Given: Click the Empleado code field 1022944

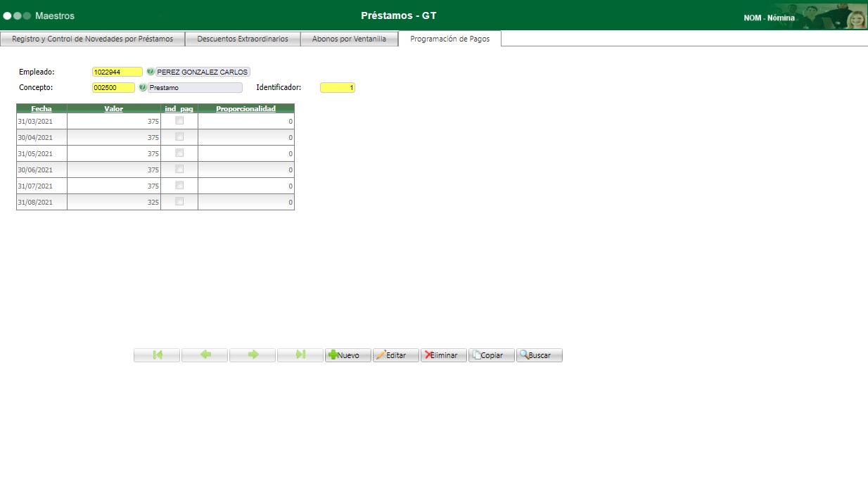Looking at the screenshot, I should coord(117,72).
